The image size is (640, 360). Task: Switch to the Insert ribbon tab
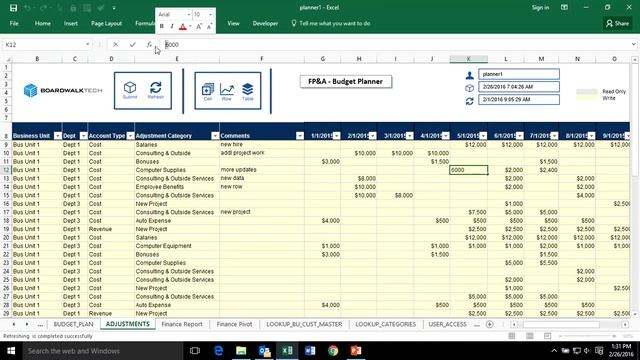tap(71, 23)
